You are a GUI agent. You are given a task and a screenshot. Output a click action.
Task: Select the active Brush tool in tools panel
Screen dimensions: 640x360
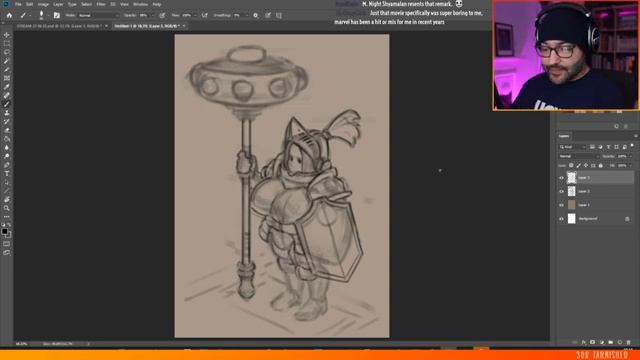coord(7,104)
